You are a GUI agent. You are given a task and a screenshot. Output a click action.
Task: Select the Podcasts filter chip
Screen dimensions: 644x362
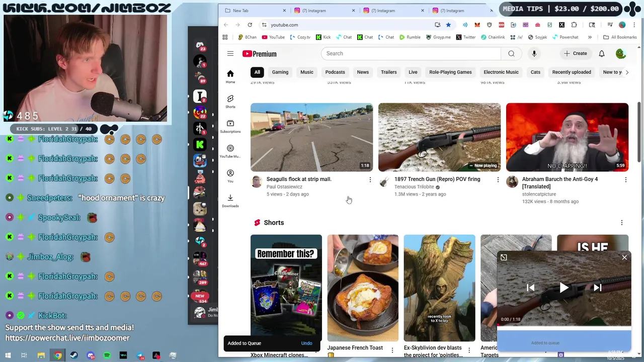[x=335, y=72]
